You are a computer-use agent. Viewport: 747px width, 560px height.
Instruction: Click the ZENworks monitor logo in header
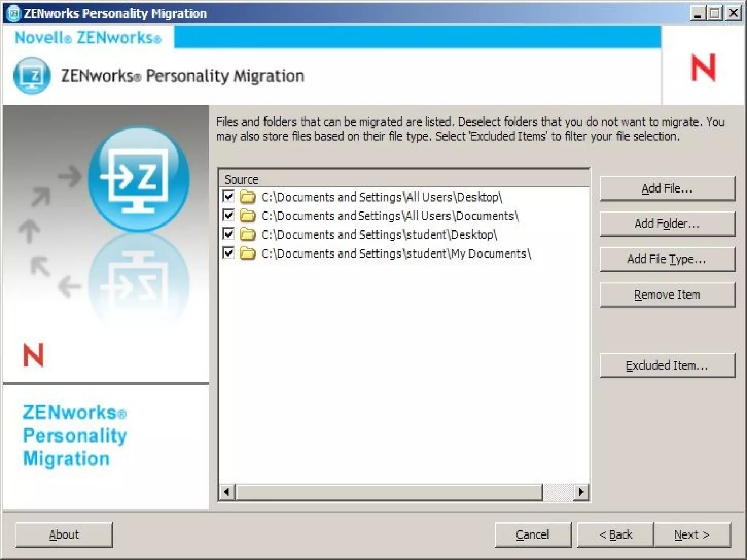point(32,76)
